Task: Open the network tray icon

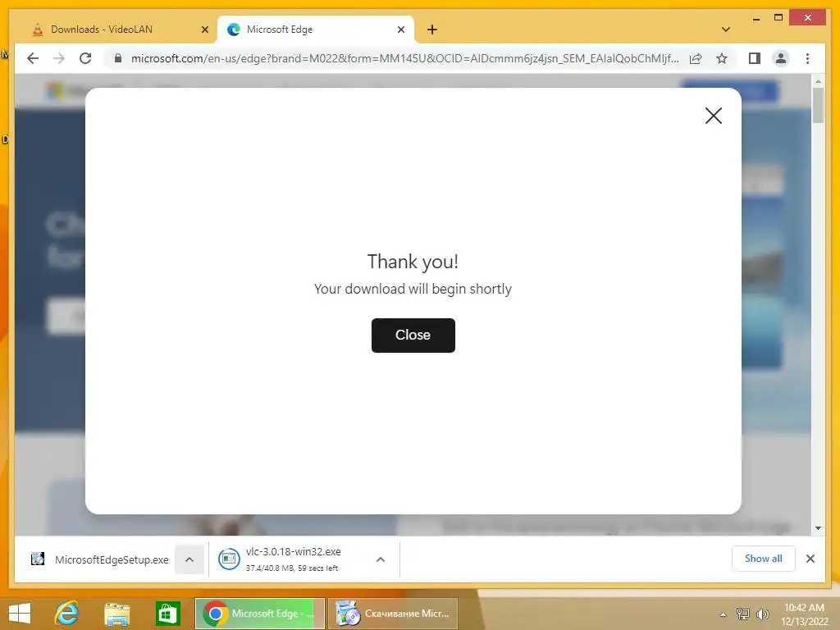Action: pos(743,614)
